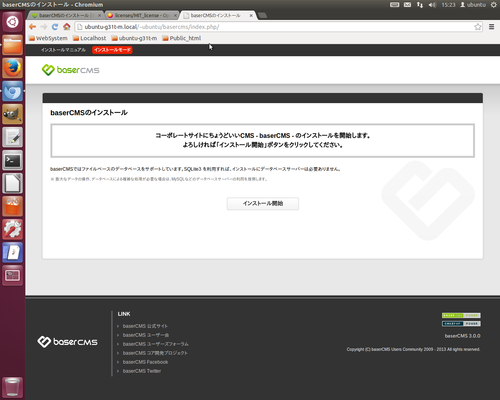Click the baserCMSのインストール heading
Image resolution: width=500 pixels, height=400 pixels.
coord(89,113)
